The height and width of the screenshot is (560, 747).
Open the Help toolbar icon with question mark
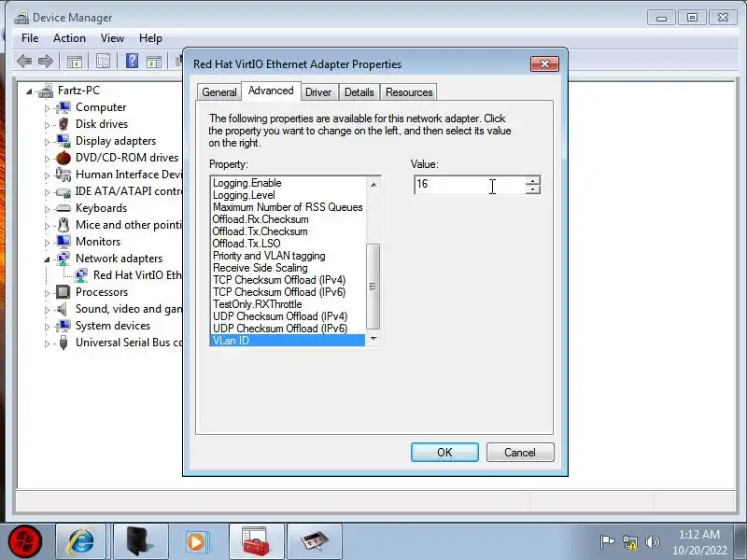[132, 61]
